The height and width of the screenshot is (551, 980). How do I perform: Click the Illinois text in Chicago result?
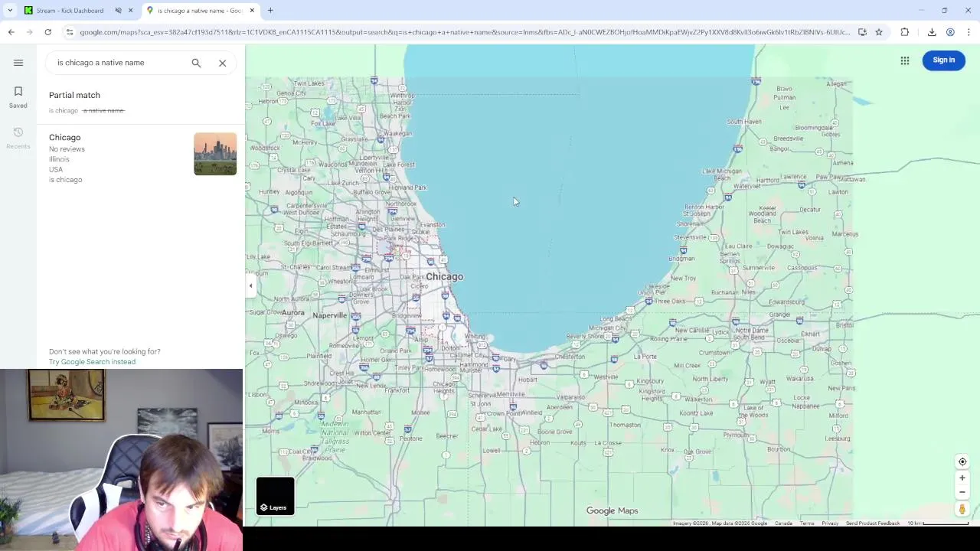[59, 159]
